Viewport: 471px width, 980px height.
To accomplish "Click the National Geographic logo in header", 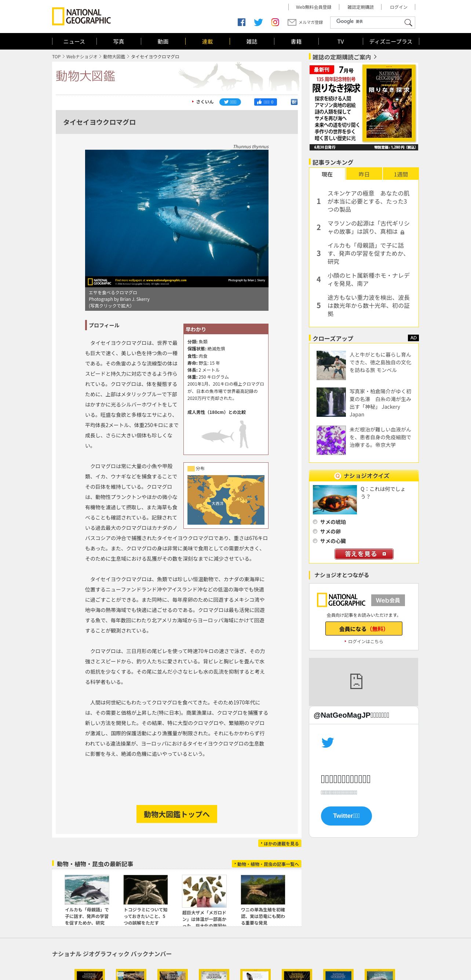I will point(81,17).
